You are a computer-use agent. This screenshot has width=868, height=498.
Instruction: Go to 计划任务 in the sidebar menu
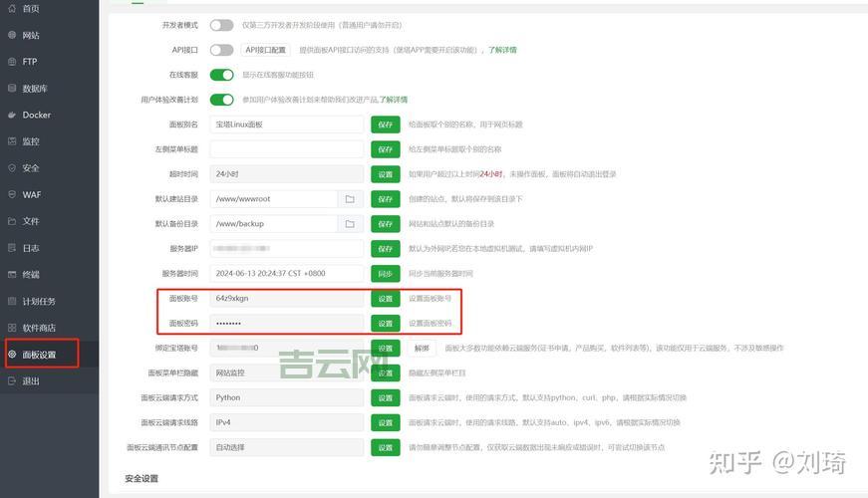pyautogui.click(x=39, y=302)
